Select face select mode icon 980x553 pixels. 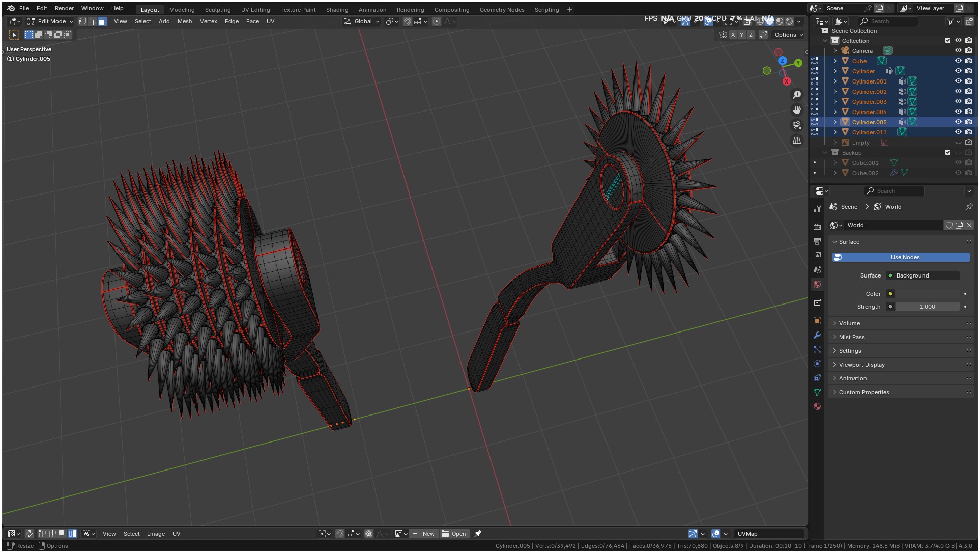click(x=102, y=21)
